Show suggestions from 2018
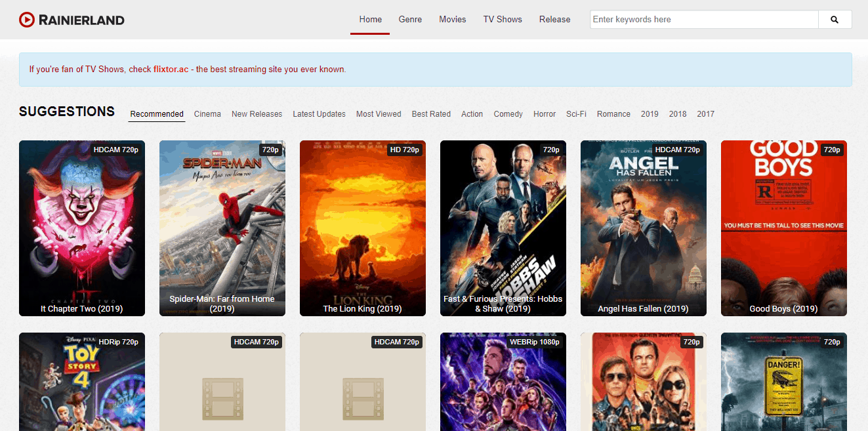The width and height of the screenshot is (868, 431). point(678,114)
